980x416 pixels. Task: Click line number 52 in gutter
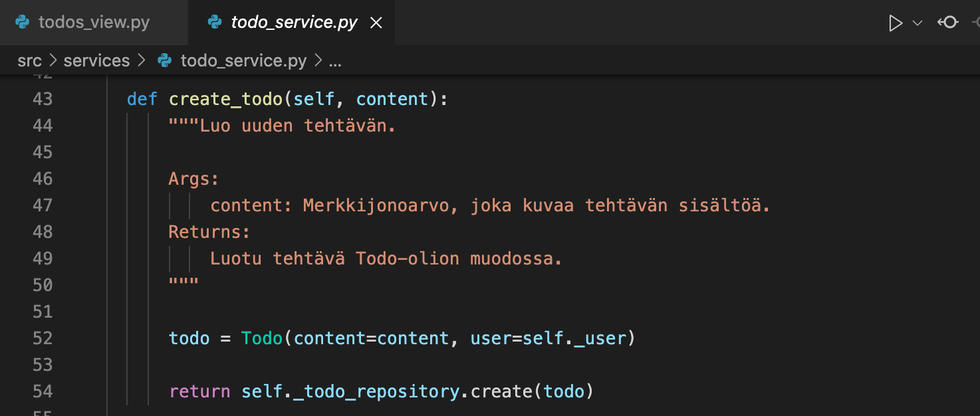(43, 338)
